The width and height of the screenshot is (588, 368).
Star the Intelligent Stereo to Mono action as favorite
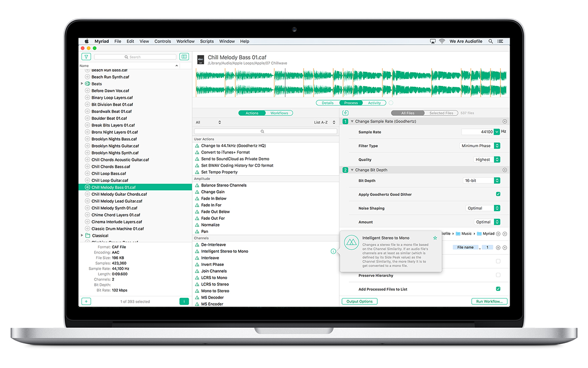pos(434,237)
